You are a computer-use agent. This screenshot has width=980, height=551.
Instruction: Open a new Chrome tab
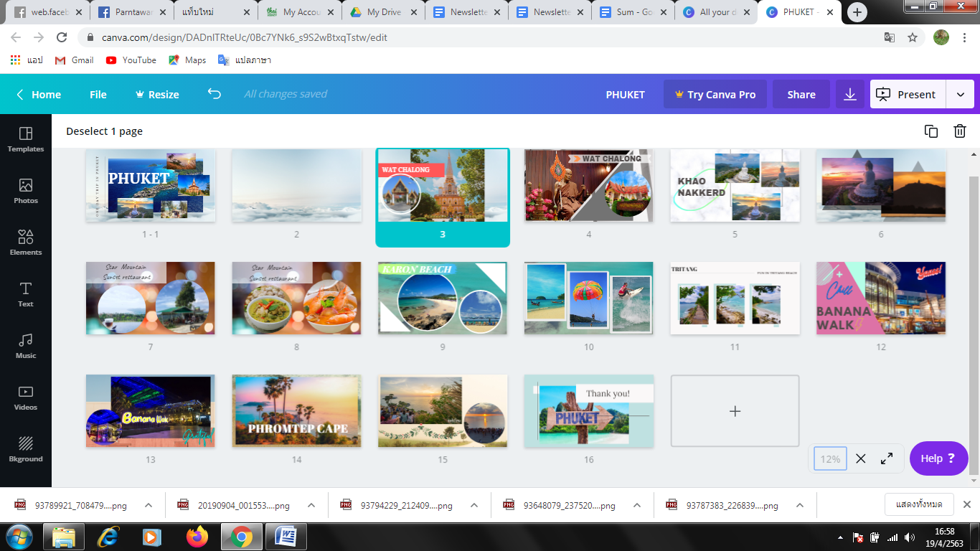coord(857,12)
